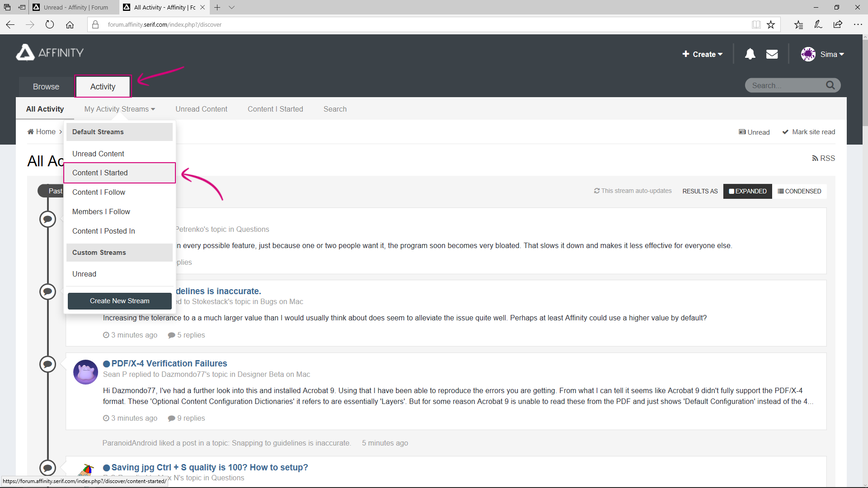Click the search magnifier icon
Screen dimensions: 868x488
pyautogui.click(x=830, y=85)
